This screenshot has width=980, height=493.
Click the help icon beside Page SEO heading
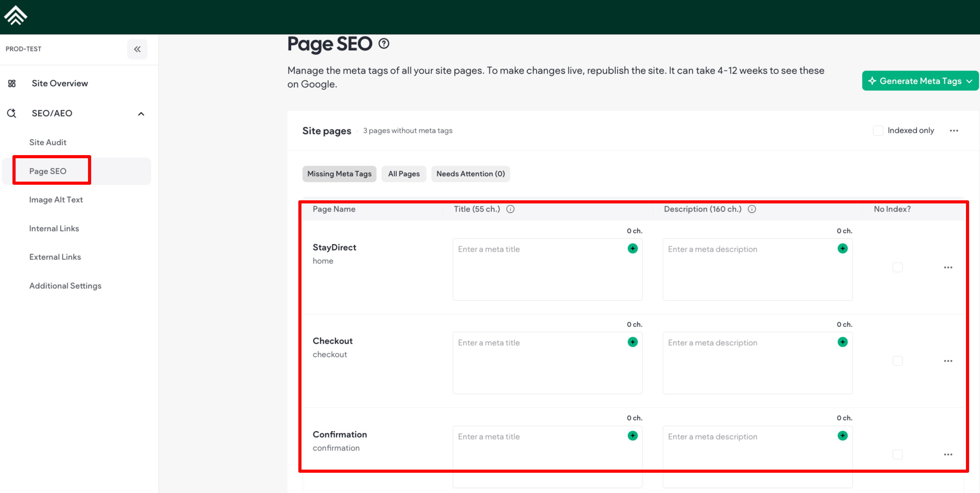pyautogui.click(x=384, y=44)
